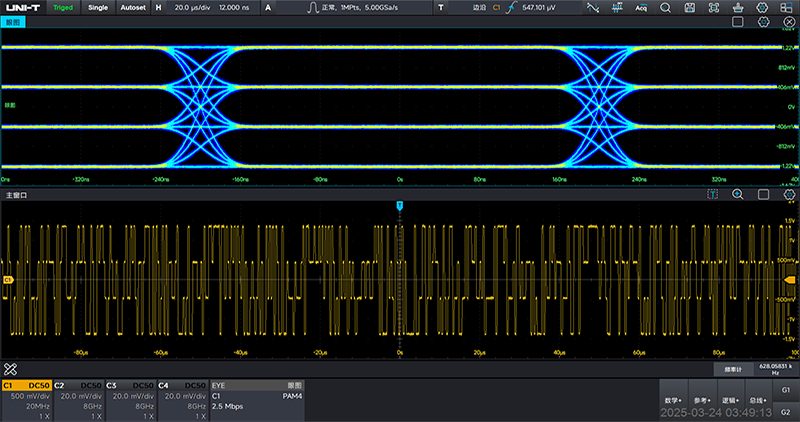Screen dimensions: 800x422
Task: Toggle channel C3 DC50 tab
Action: pyautogui.click(x=131, y=385)
